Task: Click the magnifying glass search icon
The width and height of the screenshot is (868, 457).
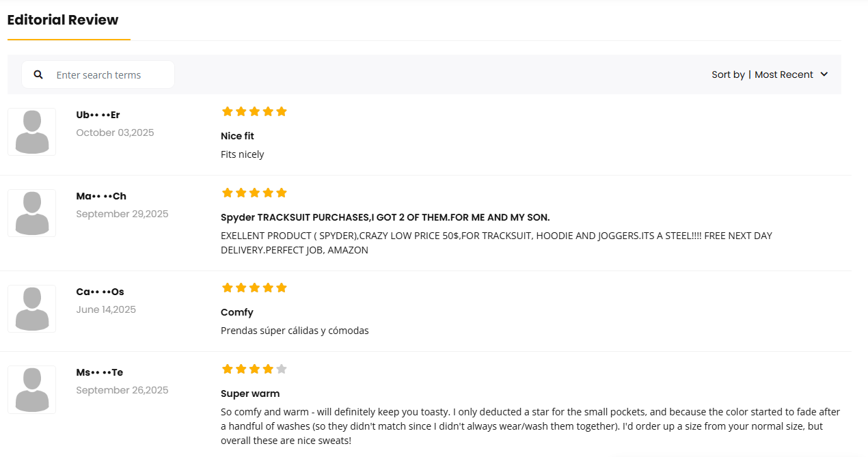Action: [x=38, y=74]
